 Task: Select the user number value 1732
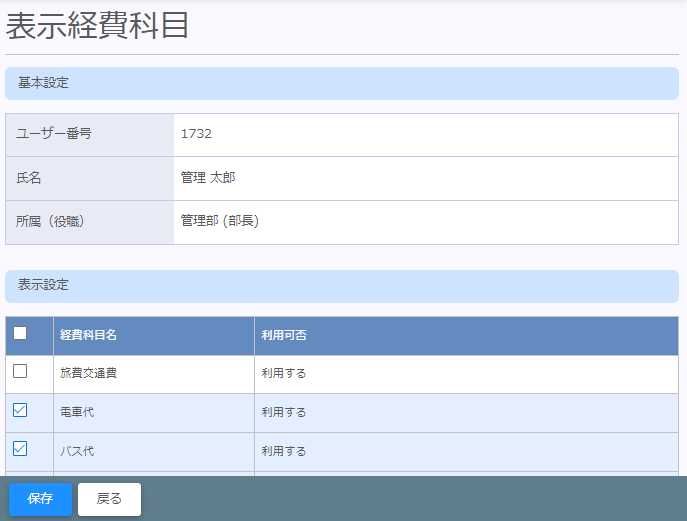tap(196, 134)
